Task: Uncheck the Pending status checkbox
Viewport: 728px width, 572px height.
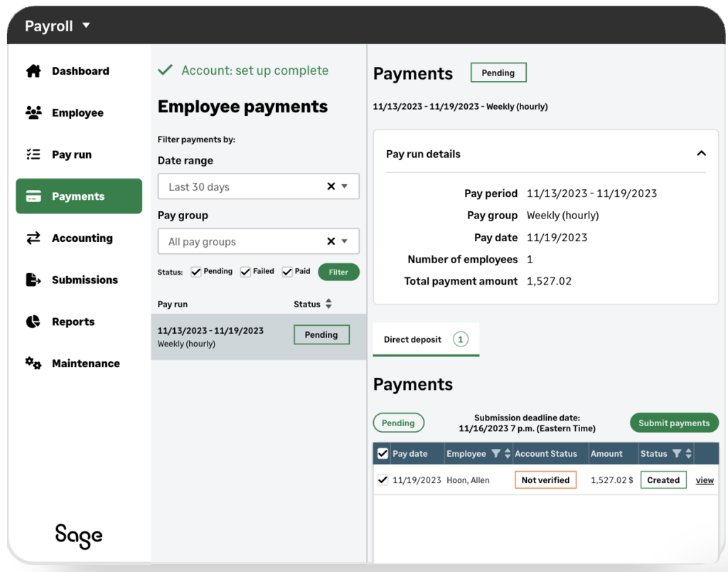Action: [196, 272]
